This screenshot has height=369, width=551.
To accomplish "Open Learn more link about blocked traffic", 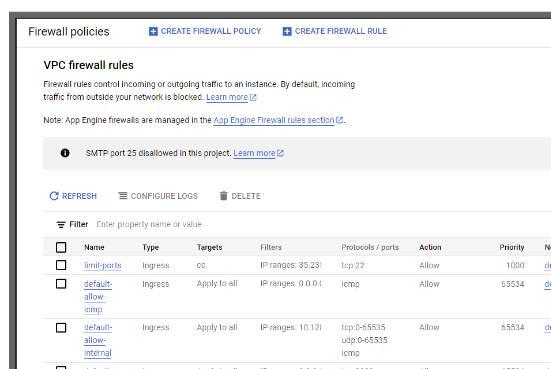I will tap(227, 97).
